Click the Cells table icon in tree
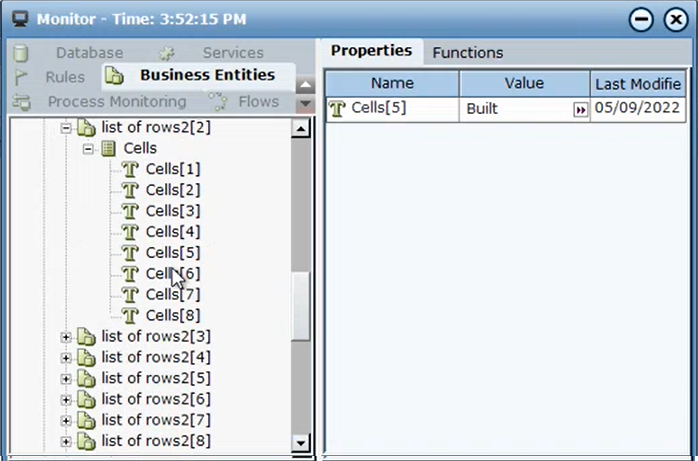This screenshot has width=698, height=461. tap(109, 148)
